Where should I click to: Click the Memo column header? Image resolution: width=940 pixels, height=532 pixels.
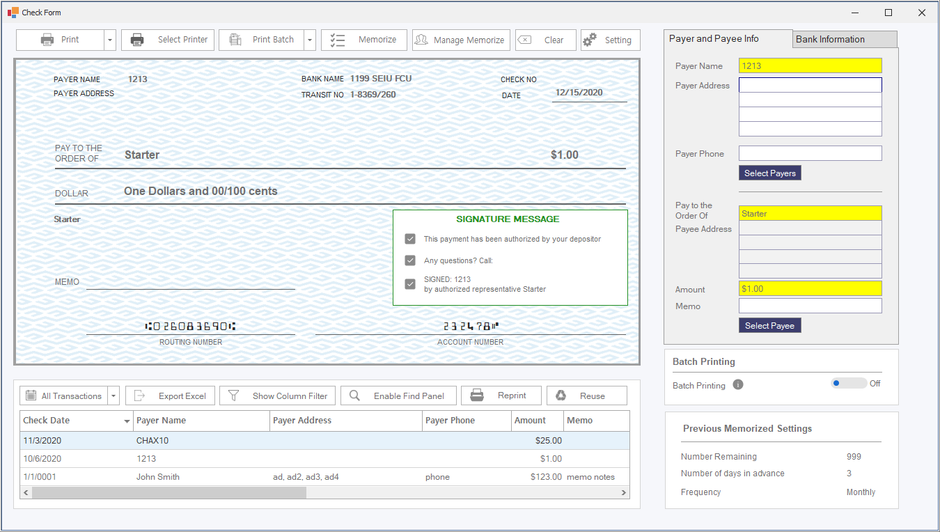pyautogui.click(x=596, y=421)
